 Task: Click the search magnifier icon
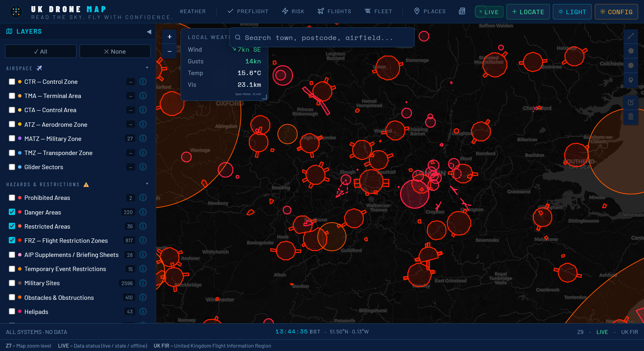[238, 38]
